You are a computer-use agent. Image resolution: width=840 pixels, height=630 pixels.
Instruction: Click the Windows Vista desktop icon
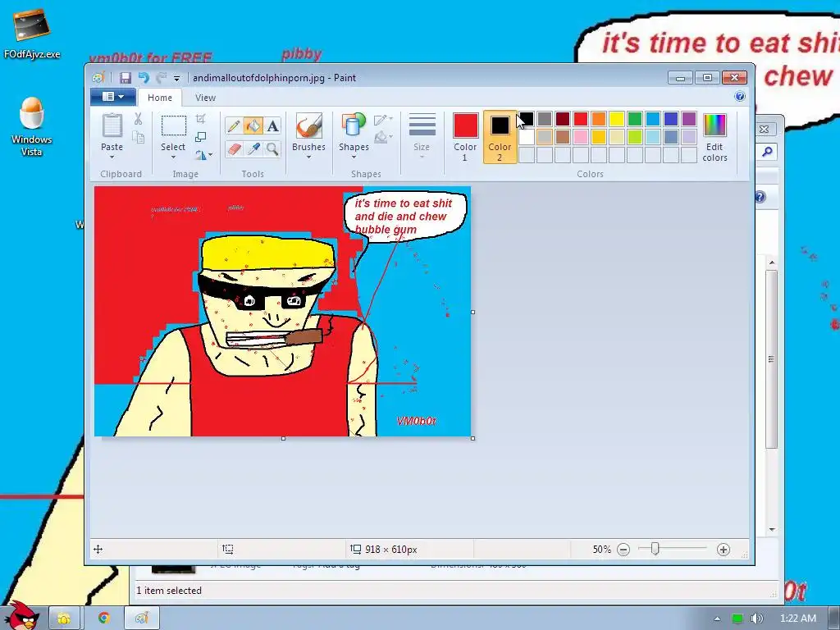[32, 127]
